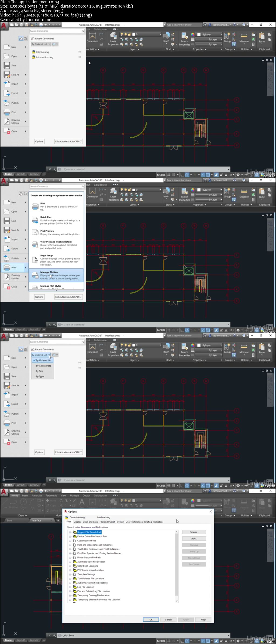Expand Plot and Publish Log File Location
The height and width of the screenshot is (644, 276).
(70, 591)
